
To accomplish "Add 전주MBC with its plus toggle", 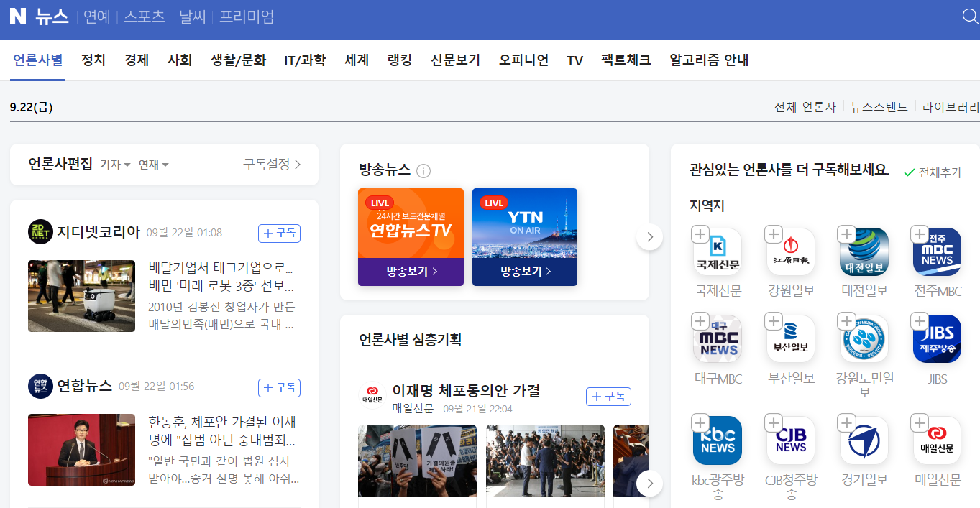I will 920,234.
